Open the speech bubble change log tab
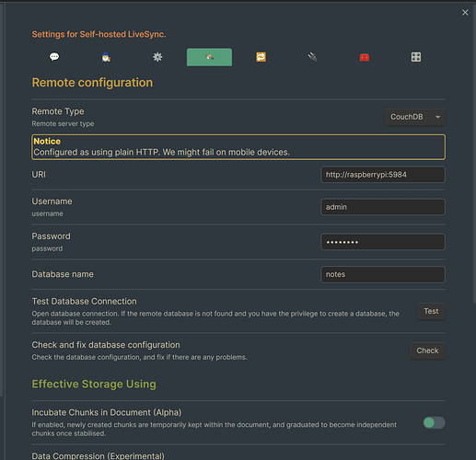Viewport: 476px width, 460px height. (54, 57)
